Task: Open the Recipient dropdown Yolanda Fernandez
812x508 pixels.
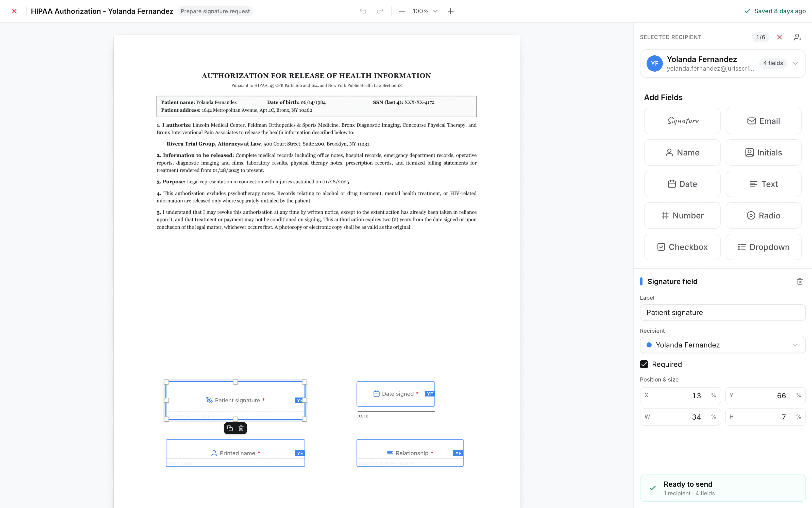Action: 722,345
